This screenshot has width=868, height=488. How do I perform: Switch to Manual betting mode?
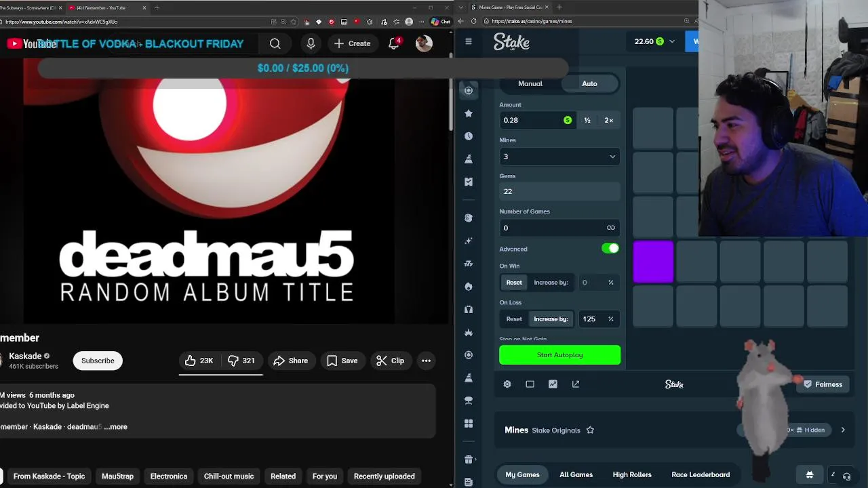(530, 83)
